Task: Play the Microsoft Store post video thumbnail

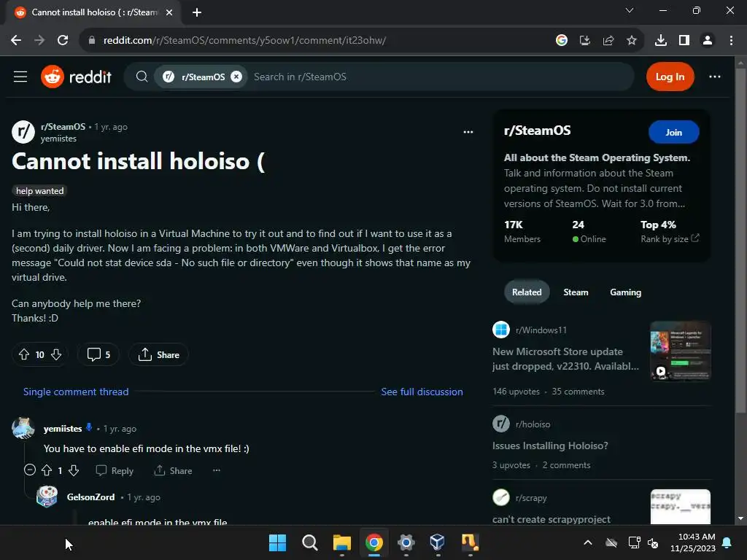Action: 681,351
